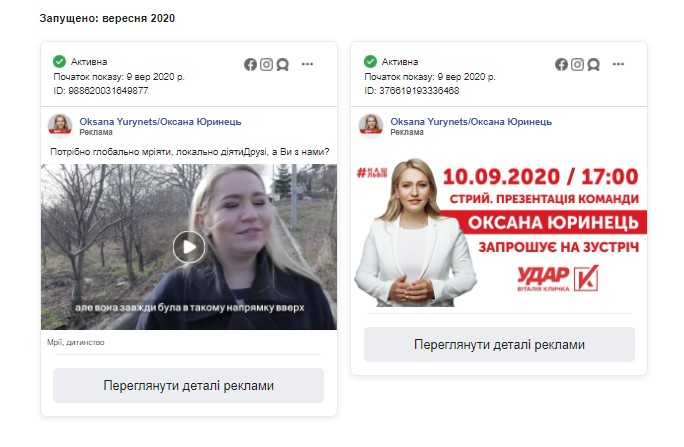Open three-dot options menu on second ad
Image resolution: width=684 pixels, height=447 pixels.
[x=618, y=64]
